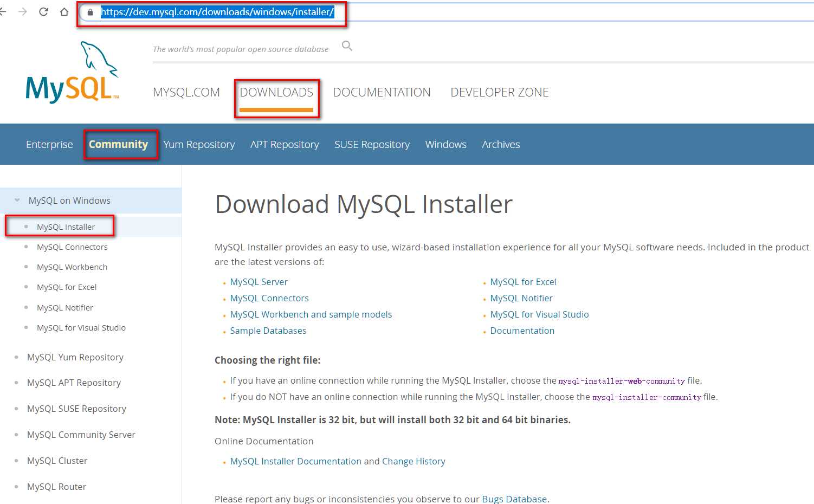The image size is (814, 504).
Task: Select Yum Repository in navigation bar
Action: 199,145
